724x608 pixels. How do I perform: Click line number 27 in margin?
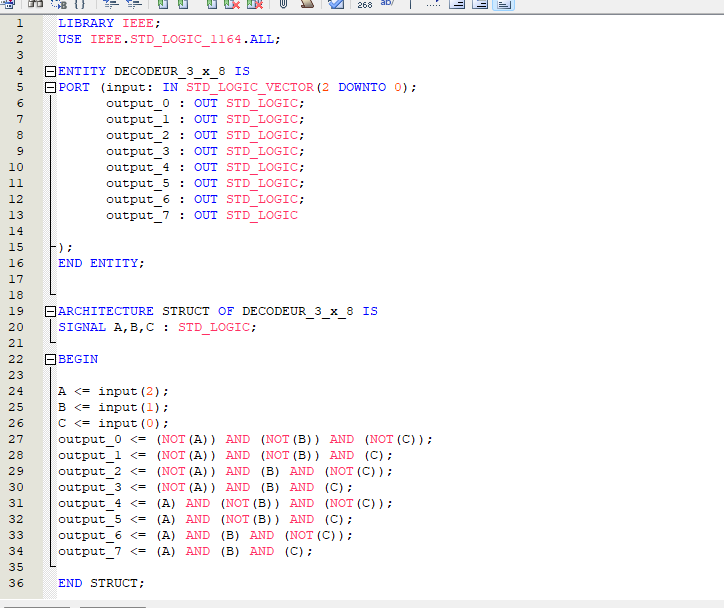point(16,439)
